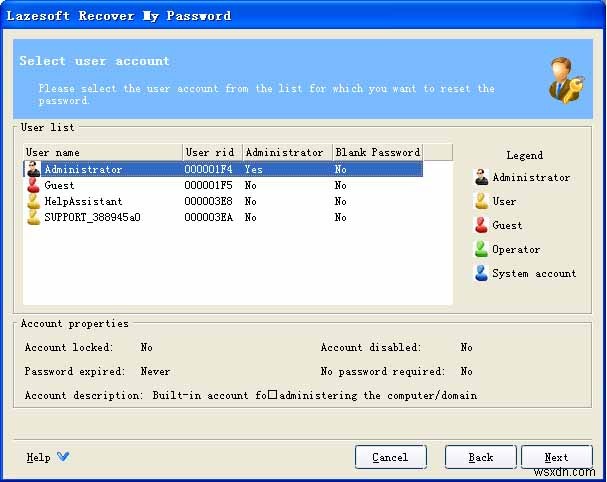
Task: Select the SUPPORT_388945a0 account row
Action: 223,217
